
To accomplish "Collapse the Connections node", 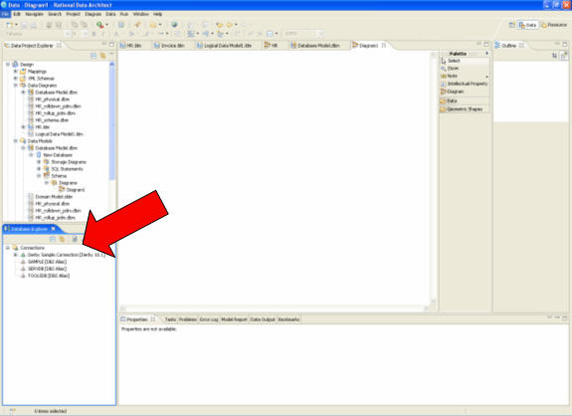I will (x=8, y=247).
